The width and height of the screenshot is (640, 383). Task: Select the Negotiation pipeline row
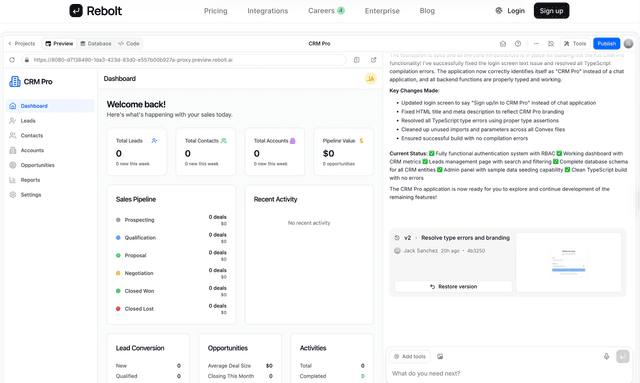tap(171, 273)
